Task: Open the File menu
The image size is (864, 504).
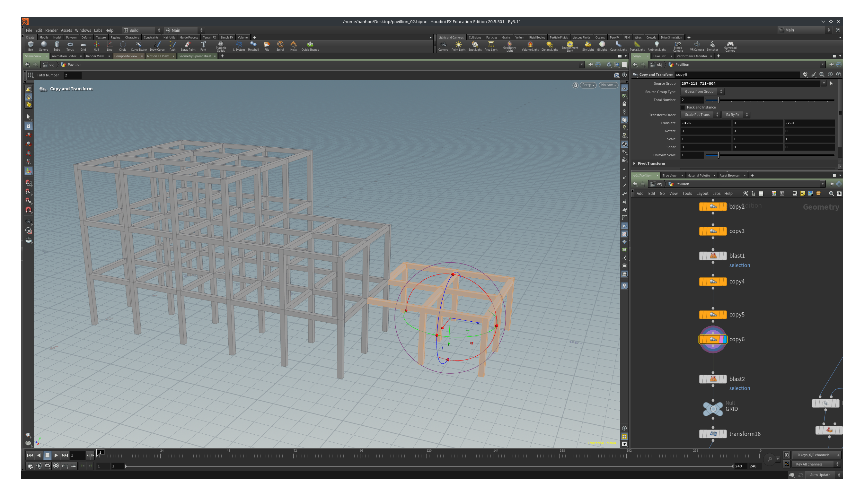Action: pos(29,30)
